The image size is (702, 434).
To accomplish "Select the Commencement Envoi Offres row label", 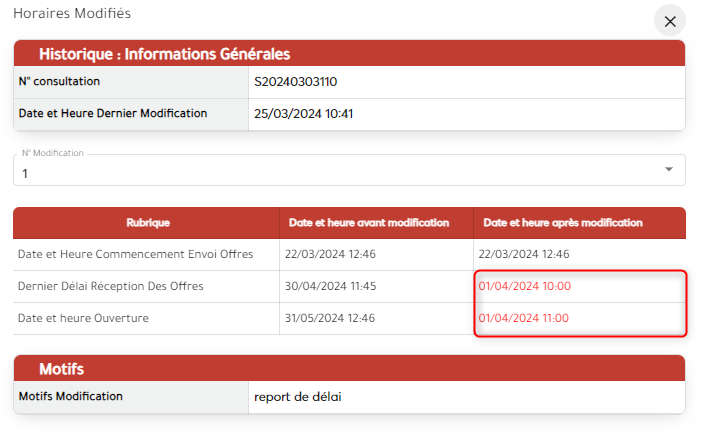I will (x=135, y=254).
